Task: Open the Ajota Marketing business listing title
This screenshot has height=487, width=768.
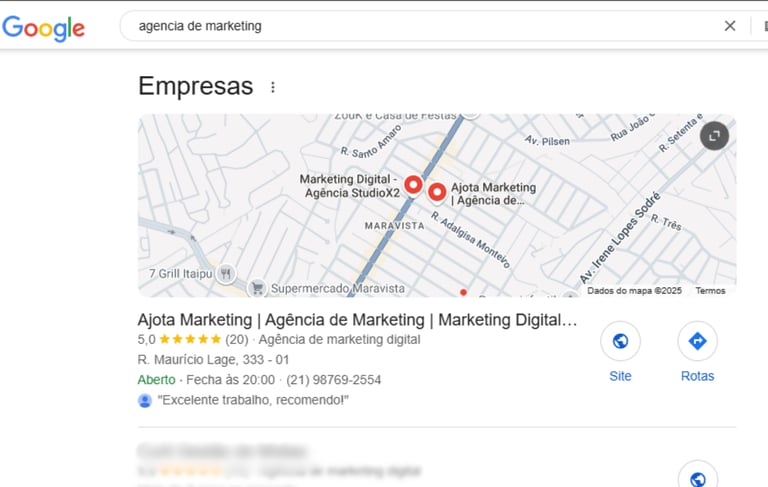Action: click(x=358, y=320)
